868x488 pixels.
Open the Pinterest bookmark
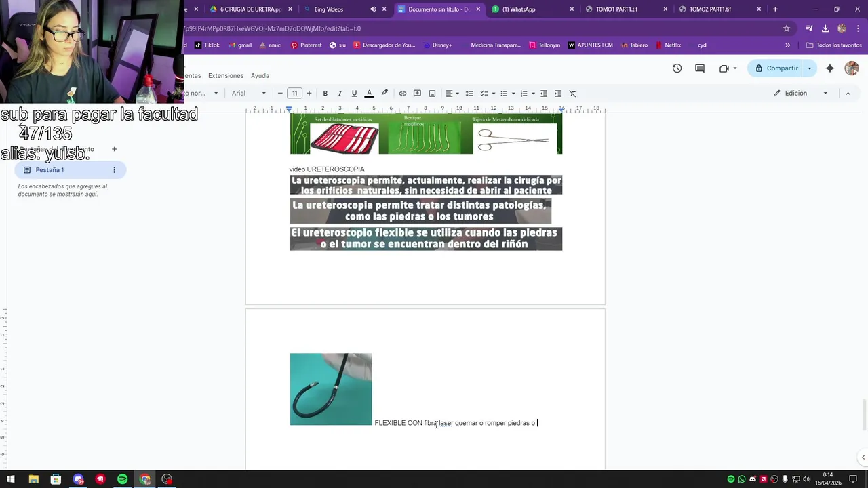307,45
